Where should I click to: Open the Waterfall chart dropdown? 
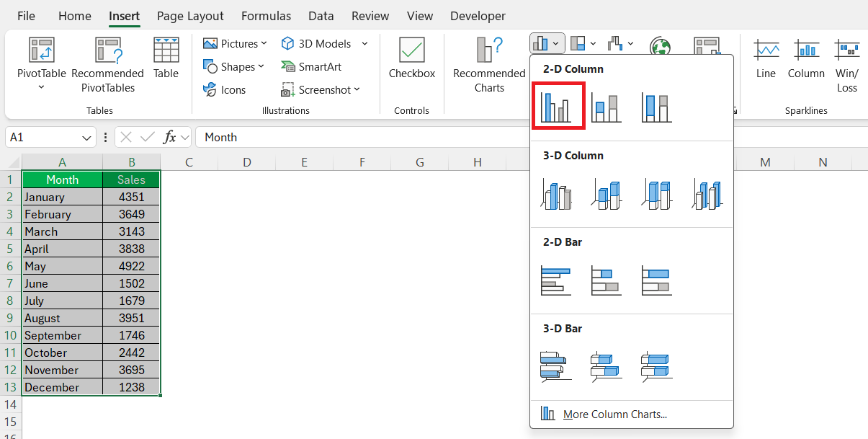coord(619,43)
